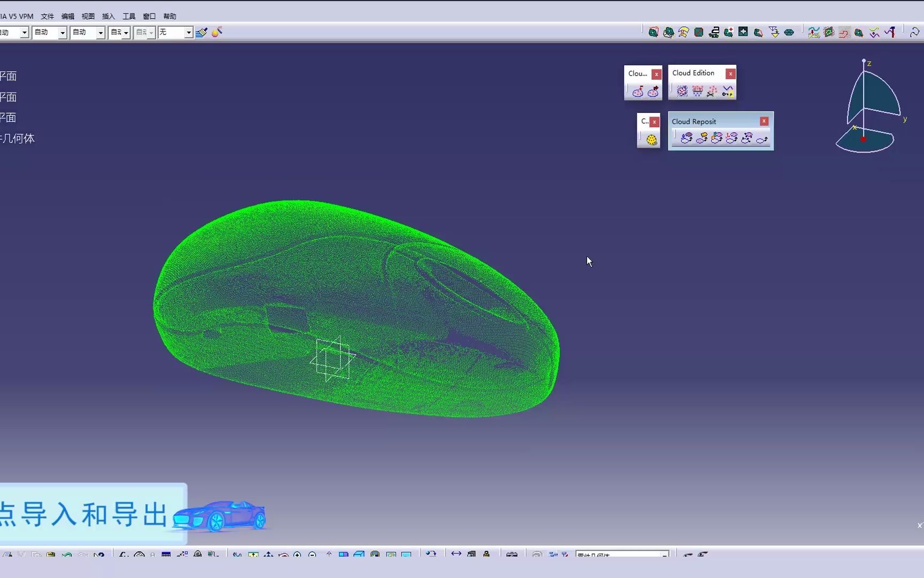Close the small C.. mesh toolbar
The image size is (924, 578).
pyautogui.click(x=654, y=122)
